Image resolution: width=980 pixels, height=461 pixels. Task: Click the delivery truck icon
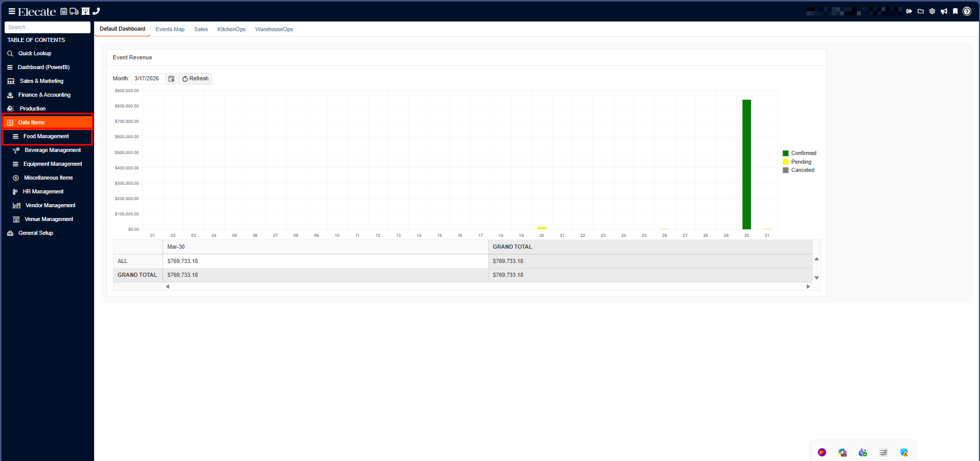coord(74,11)
